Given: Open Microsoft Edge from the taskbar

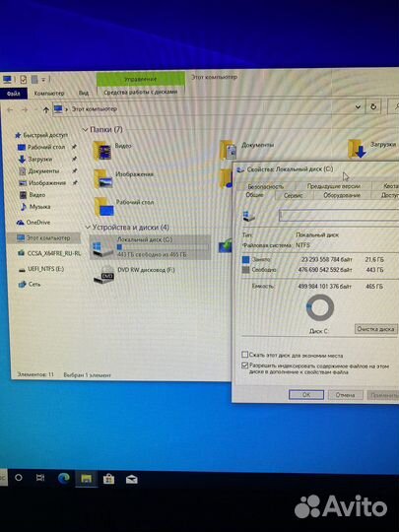Looking at the screenshot, I should tap(63, 479).
